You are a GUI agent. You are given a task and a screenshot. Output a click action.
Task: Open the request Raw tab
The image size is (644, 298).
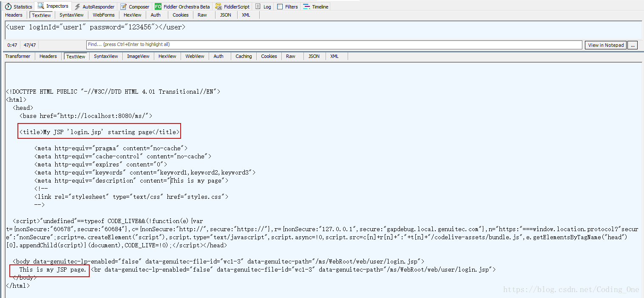tap(202, 15)
